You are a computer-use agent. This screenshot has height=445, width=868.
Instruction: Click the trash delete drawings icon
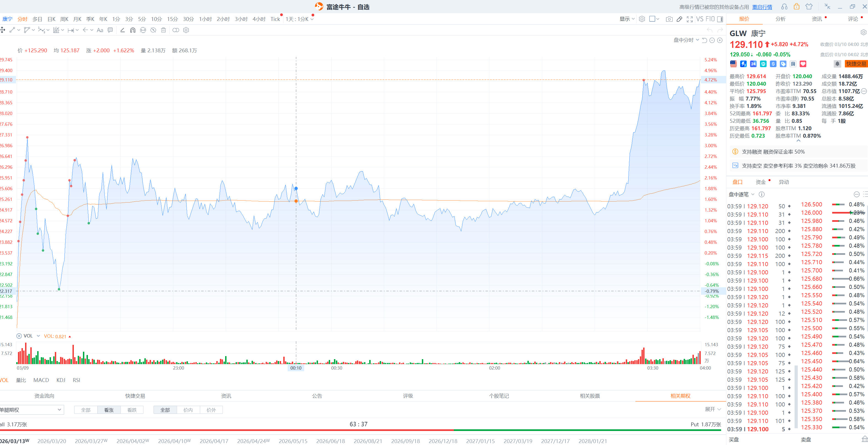pos(163,30)
